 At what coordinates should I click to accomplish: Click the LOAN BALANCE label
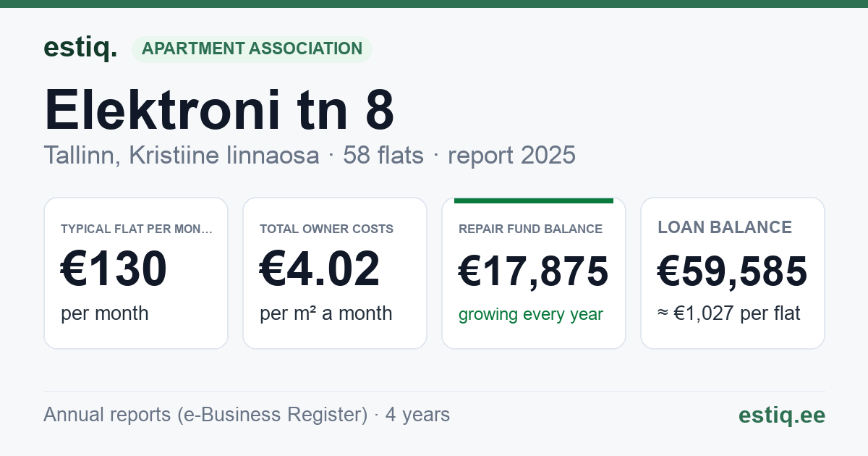[725, 227]
